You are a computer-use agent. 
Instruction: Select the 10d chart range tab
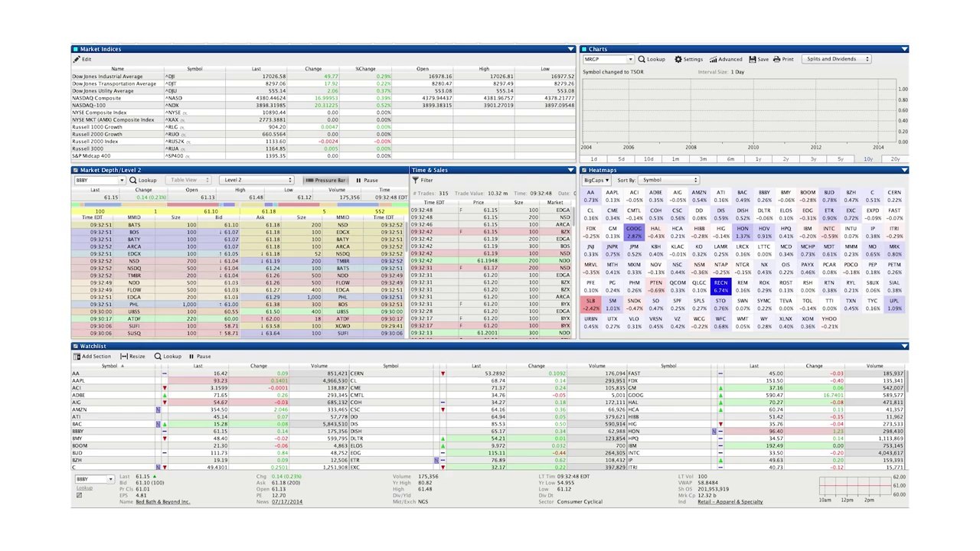[x=648, y=158]
